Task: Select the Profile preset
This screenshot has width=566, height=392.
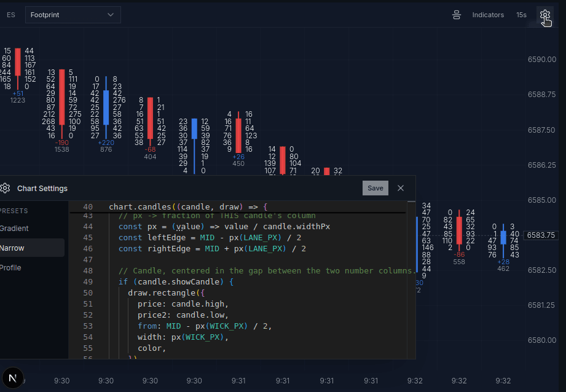Action: tap(11, 268)
